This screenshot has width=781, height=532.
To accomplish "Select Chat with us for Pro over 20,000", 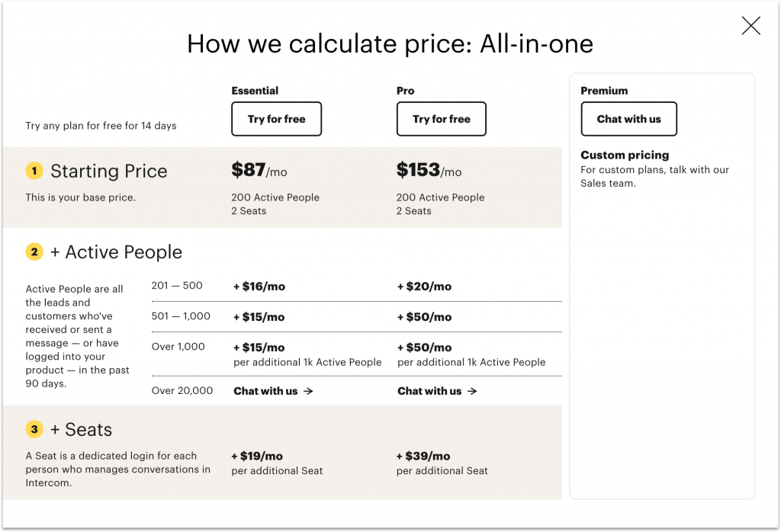I will click(429, 391).
